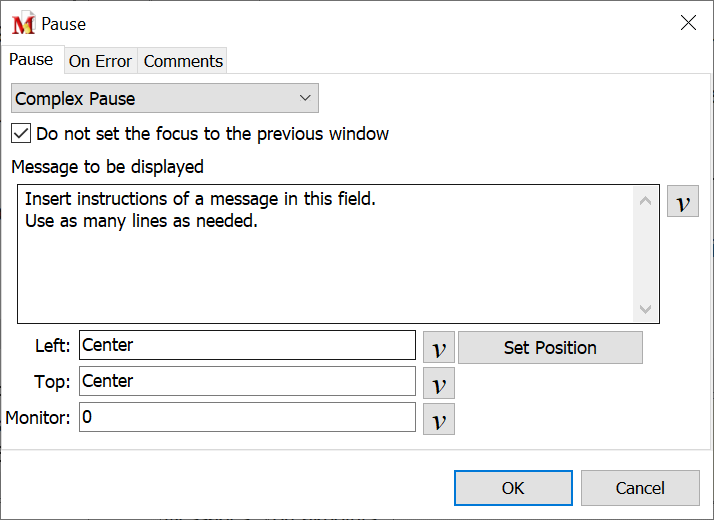The height and width of the screenshot is (520, 714).
Task: Open the Complex Pause dropdown
Action: pyautogui.click(x=165, y=98)
